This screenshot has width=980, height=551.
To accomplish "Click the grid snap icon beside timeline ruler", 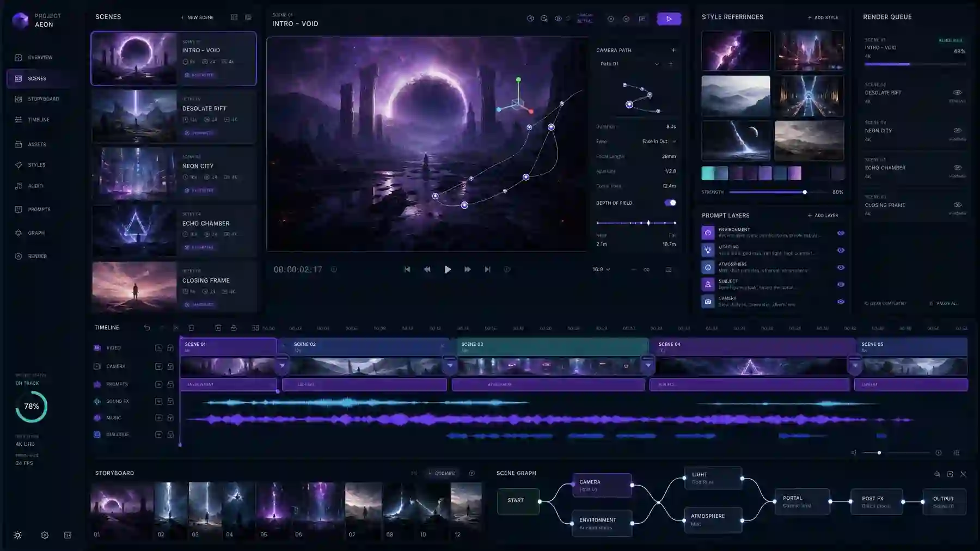I will coord(255,328).
